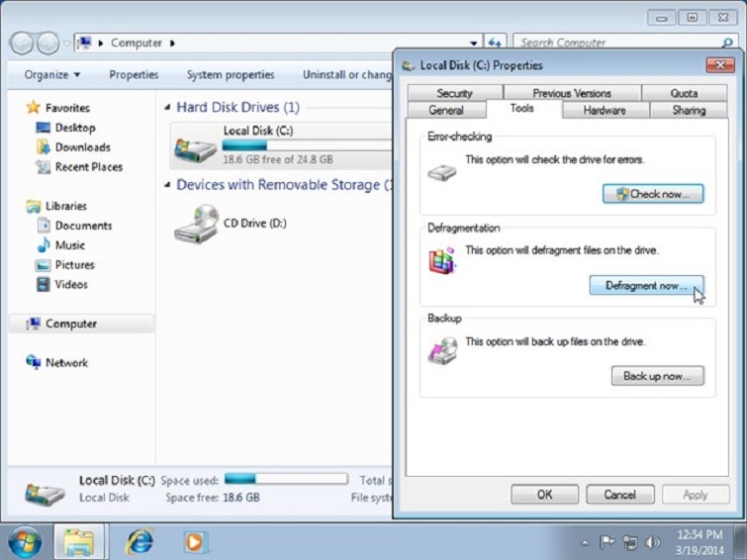Select Downloads in Favorites sidebar
Image resolution: width=747 pixels, height=560 pixels.
(x=82, y=147)
